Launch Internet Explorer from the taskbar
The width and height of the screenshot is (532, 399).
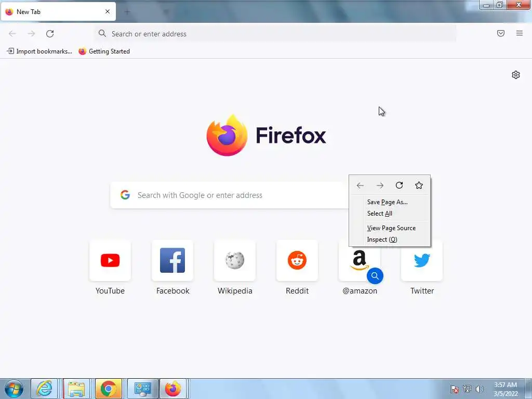45,389
